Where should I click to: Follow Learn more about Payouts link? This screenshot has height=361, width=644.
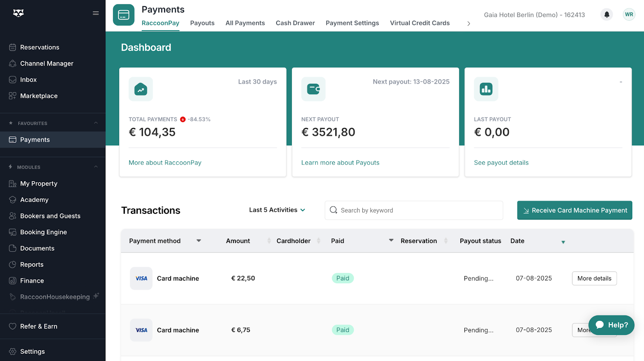coord(340,163)
